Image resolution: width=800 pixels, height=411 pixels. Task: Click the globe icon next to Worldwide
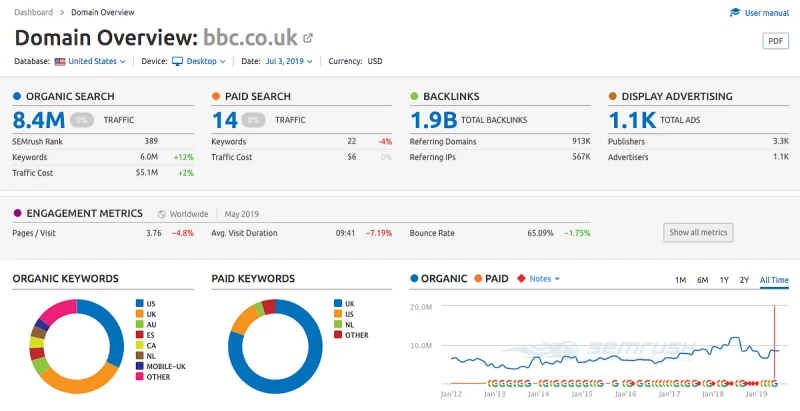(163, 213)
